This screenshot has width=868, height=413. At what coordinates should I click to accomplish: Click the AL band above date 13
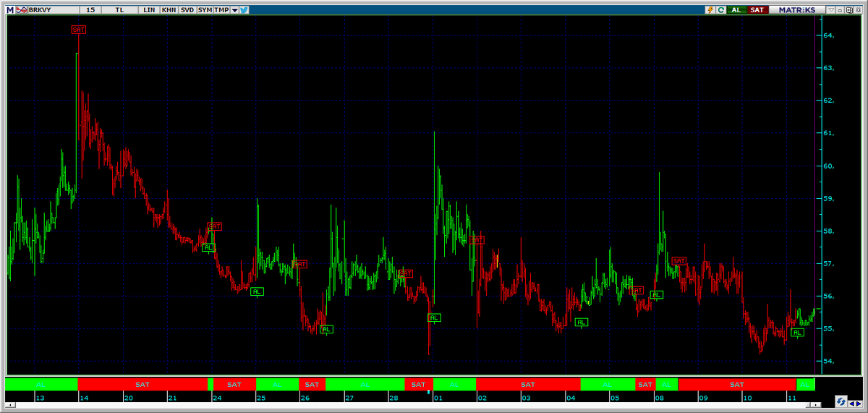41,384
